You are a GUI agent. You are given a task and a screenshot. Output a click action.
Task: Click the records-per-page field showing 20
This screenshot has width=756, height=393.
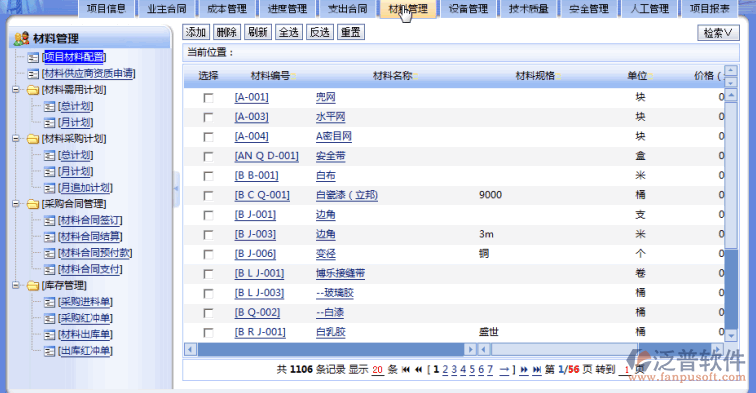(378, 370)
